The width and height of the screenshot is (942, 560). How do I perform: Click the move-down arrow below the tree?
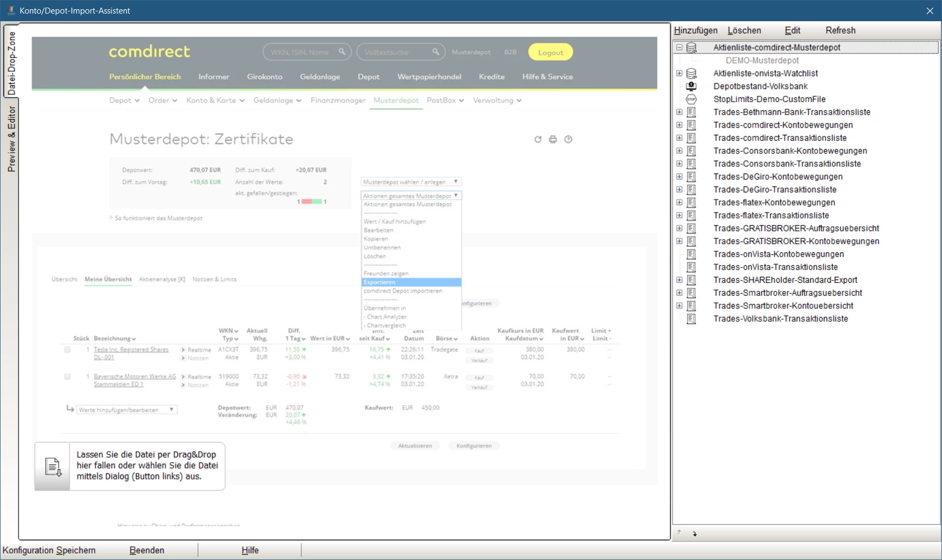[x=695, y=534]
